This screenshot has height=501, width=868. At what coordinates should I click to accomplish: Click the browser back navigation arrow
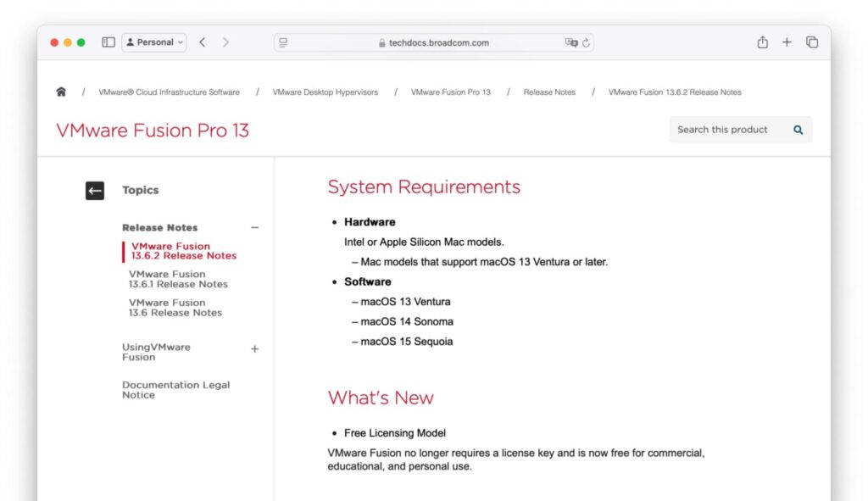[x=202, y=42]
